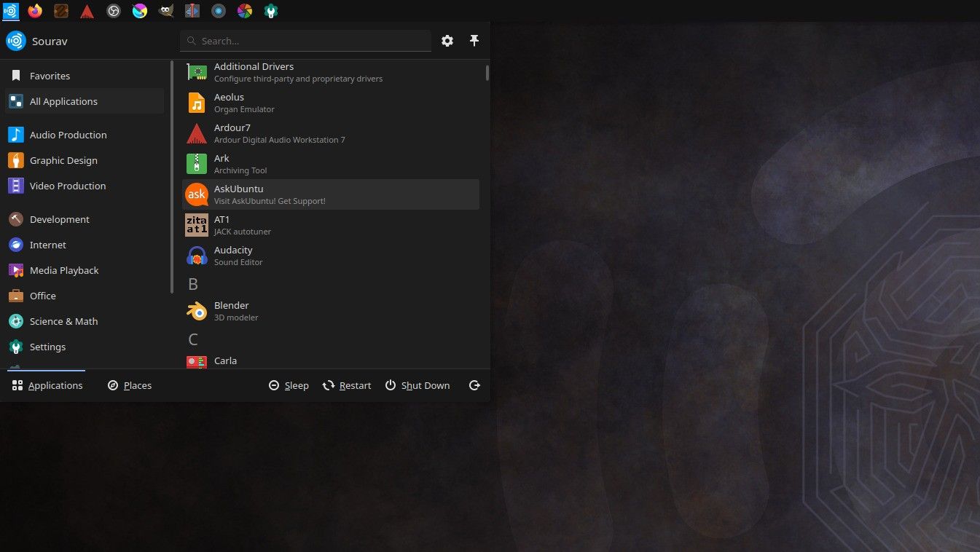Screen dimensions: 980x552
Task: Switch to the Favorites section
Action: click(50, 76)
